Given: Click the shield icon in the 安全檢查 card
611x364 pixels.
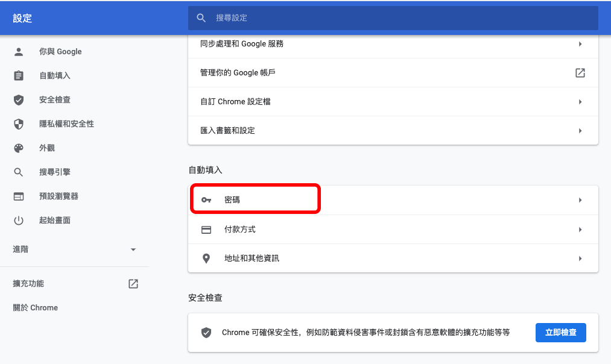Looking at the screenshot, I should pyautogui.click(x=206, y=333).
